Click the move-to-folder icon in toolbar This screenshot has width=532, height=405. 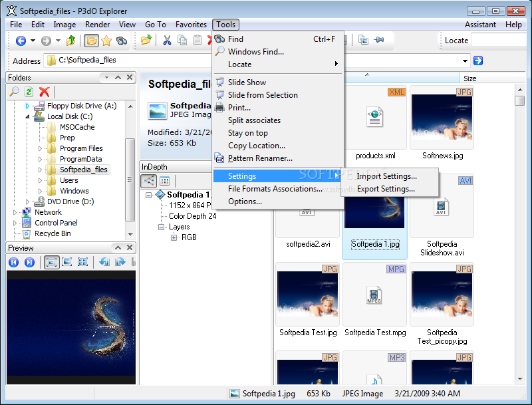(146, 41)
